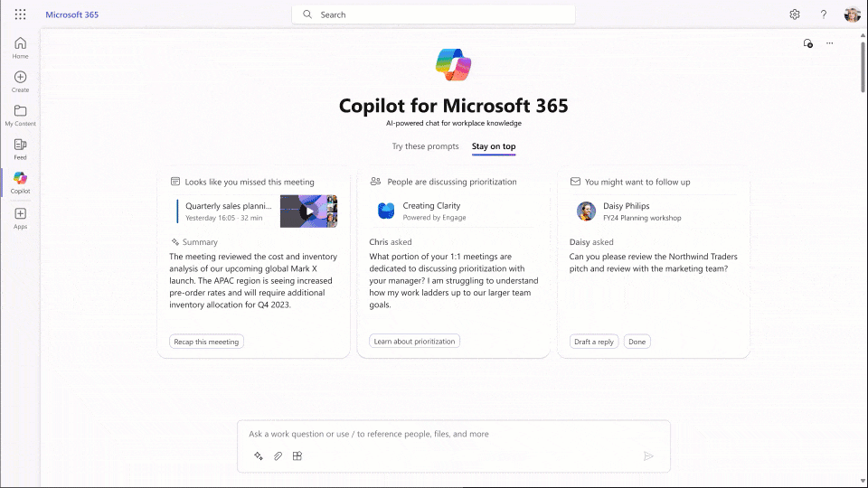
Task: Click the plugins grid icon in chat box
Action: point(297,456)
